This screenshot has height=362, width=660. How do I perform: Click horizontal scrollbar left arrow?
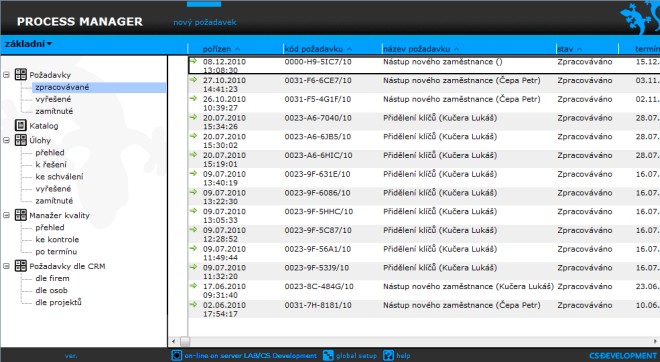pyautogui.click(x=173, y=341)
